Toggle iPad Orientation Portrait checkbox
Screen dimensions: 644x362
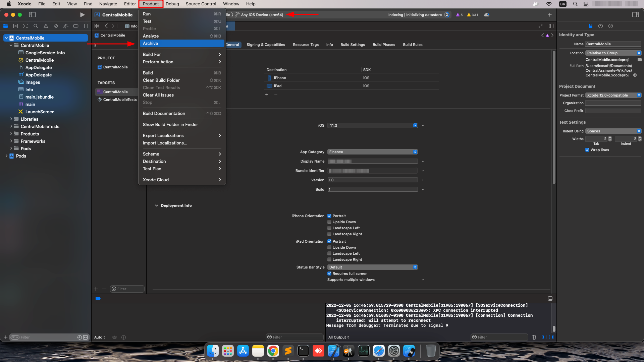[329, 241]
